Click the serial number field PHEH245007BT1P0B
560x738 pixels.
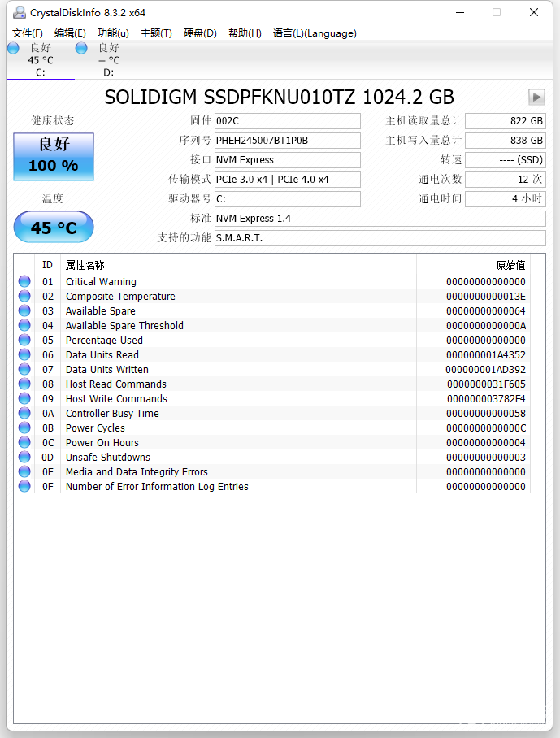pos(288,141)
